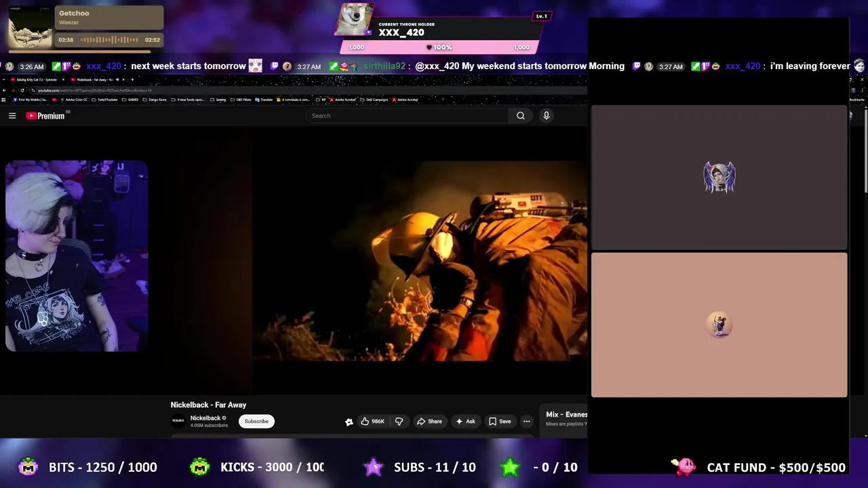Save video to a playlist
The height and width of the screenshot is (488, 868).
coord(500,422)
